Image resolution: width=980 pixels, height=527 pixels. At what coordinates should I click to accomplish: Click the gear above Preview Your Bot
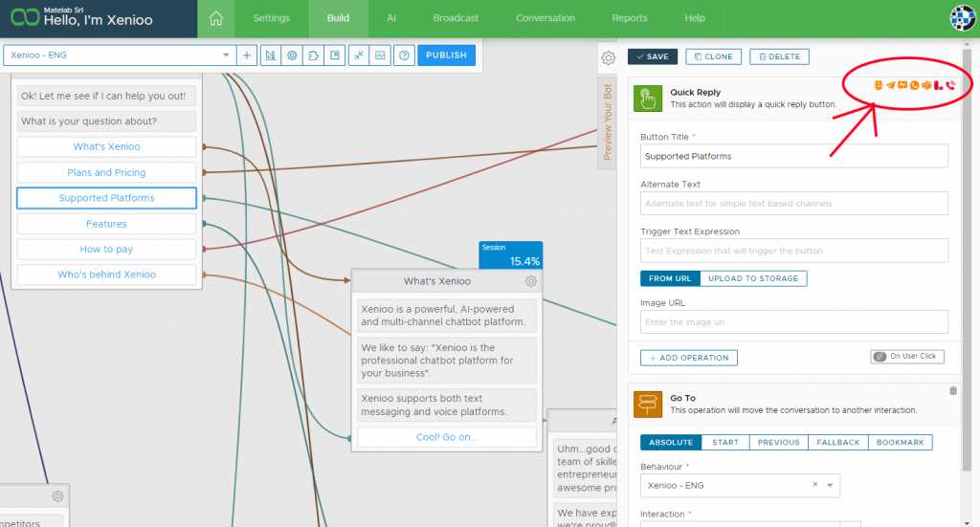click(608, 58)
